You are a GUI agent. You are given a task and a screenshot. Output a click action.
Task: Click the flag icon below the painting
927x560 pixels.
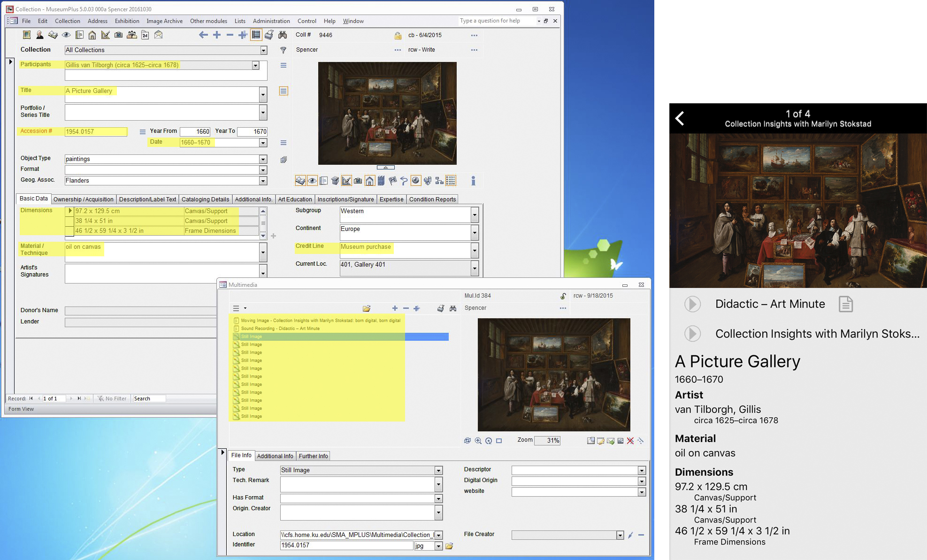[x=392, y=181]
